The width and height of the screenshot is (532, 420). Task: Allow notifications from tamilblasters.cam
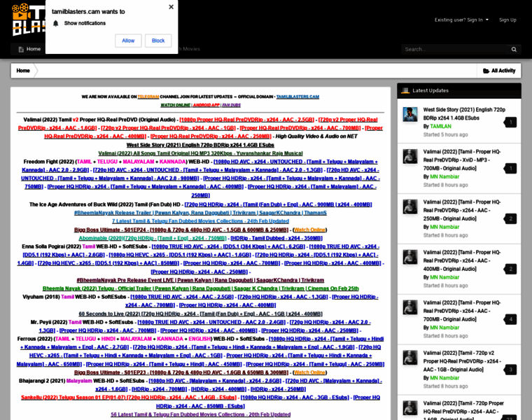point(128,41)
